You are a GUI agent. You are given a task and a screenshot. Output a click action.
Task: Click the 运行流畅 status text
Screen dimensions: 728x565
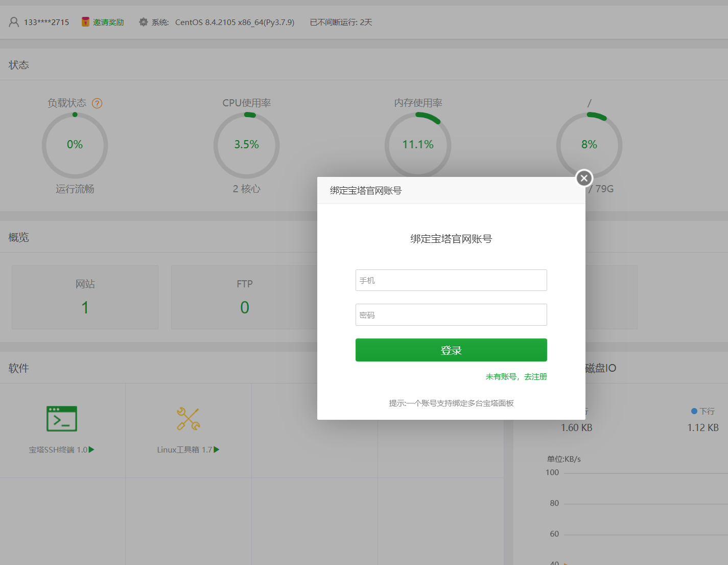(x=75, y=189)
